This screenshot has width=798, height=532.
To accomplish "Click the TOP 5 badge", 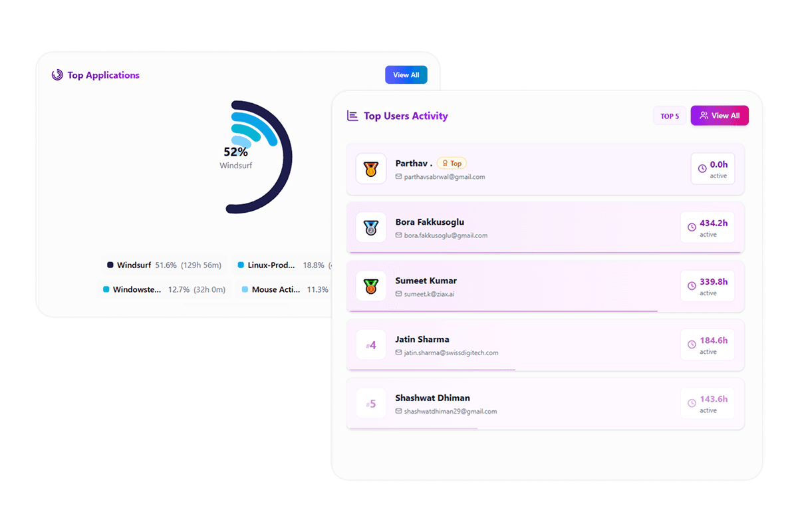I will pos(670,116).
